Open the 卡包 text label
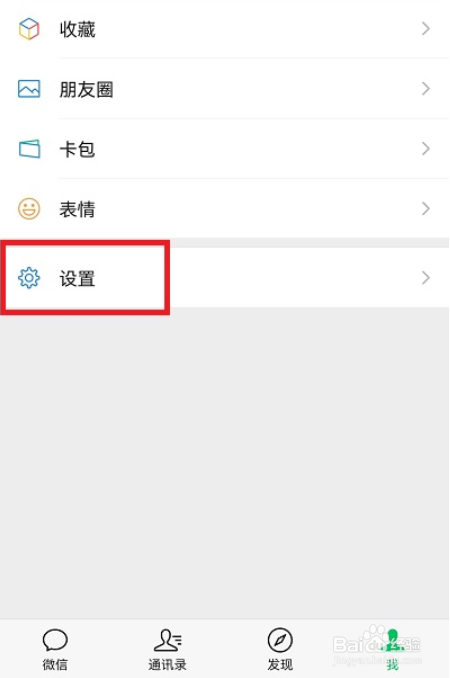The image size is (450, 678). (x=77, y=149)
